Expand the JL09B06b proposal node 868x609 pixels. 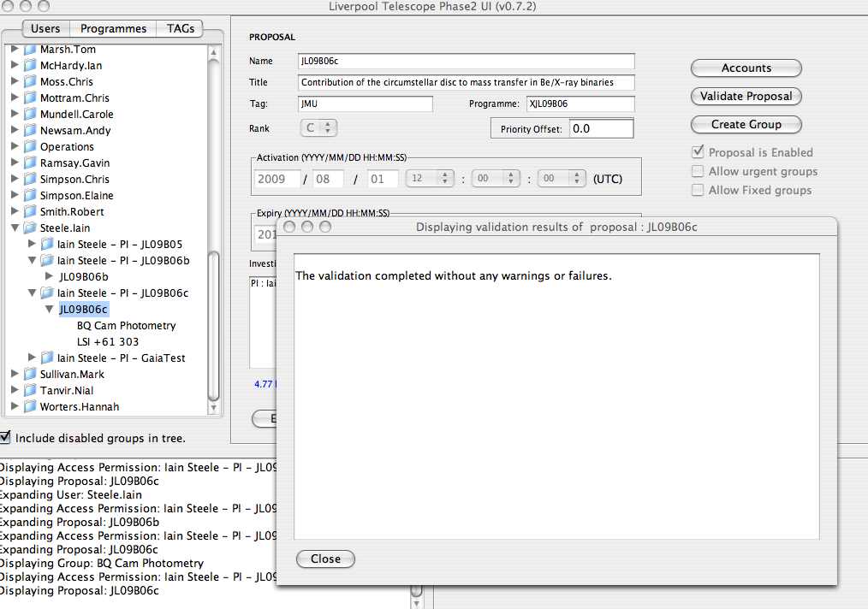point(50,276)
